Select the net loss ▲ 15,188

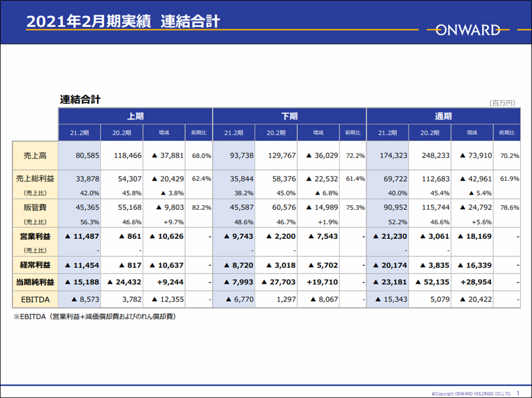tap(82, 282)
